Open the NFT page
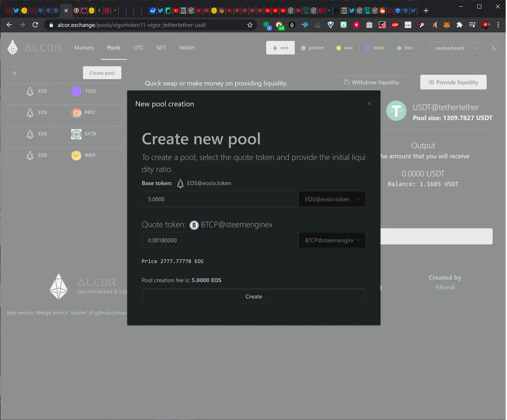Screen dimensions: 507x420 coord(161,48)
